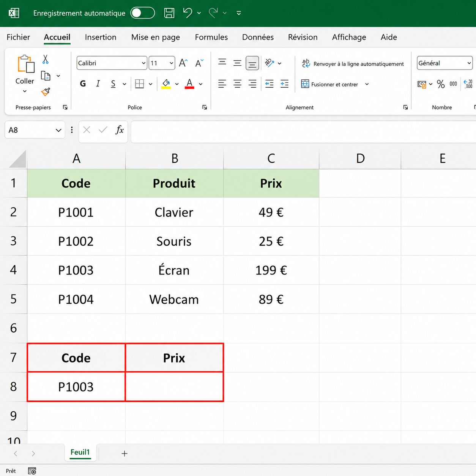
Task: Add a new sheet with plus button
Action: 125,453
